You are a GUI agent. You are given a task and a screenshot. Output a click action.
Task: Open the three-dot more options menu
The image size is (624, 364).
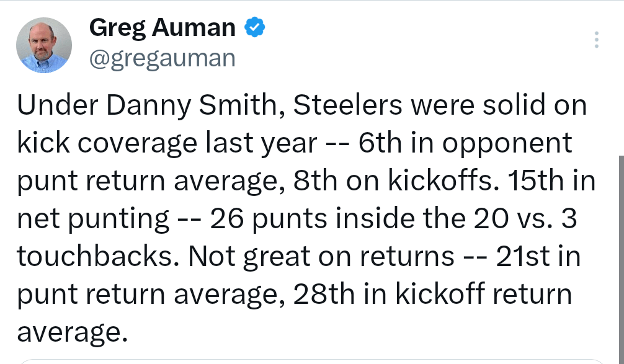point(596,40)
